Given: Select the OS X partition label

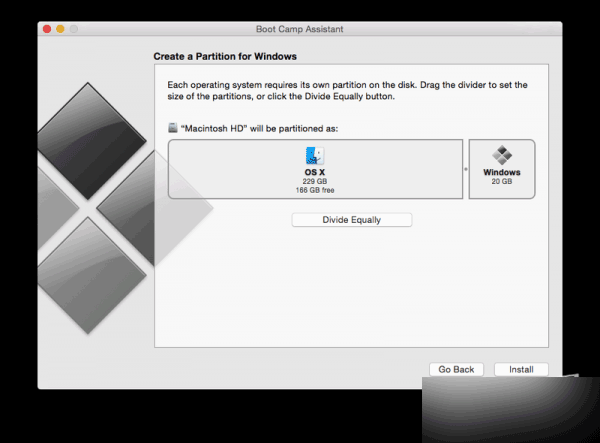Looking at the screenshot, I should [x=315, y=172].
